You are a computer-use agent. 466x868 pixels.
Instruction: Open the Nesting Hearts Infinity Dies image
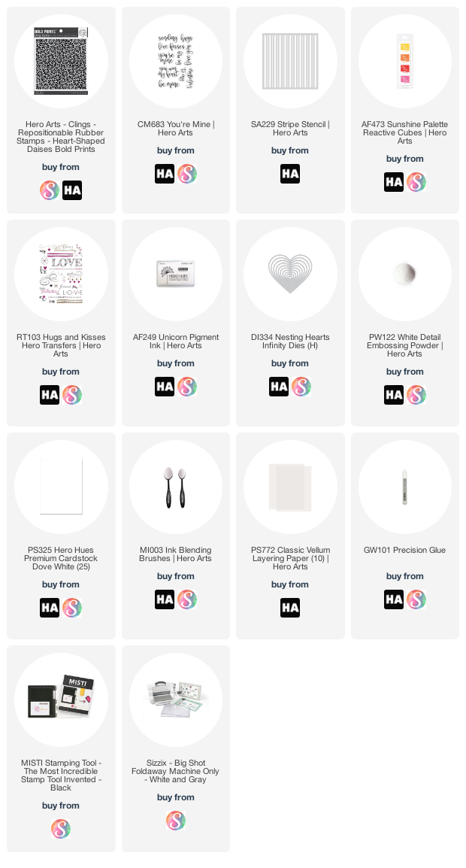[290, 274]
